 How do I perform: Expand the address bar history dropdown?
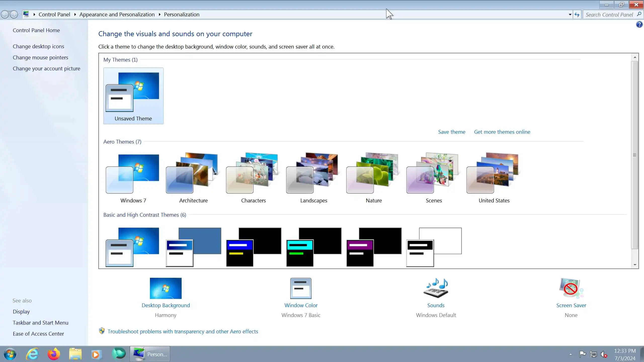click(x=570, y=15)
